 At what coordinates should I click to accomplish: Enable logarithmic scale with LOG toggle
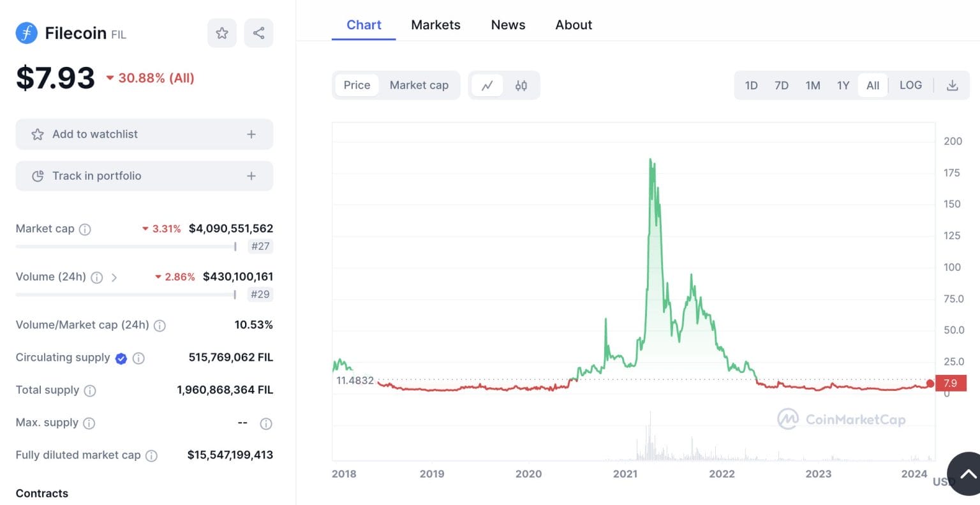point(910,85)
